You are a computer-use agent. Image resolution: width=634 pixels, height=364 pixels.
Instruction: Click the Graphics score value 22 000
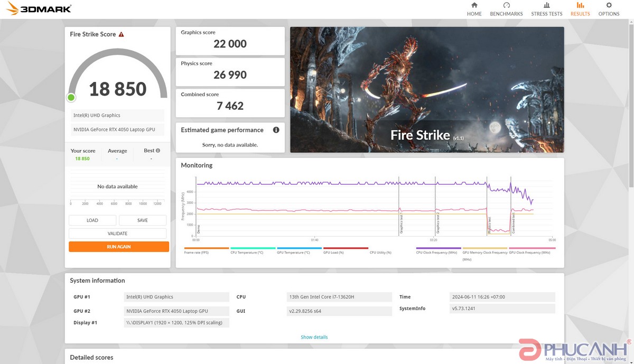click(230, 44)
